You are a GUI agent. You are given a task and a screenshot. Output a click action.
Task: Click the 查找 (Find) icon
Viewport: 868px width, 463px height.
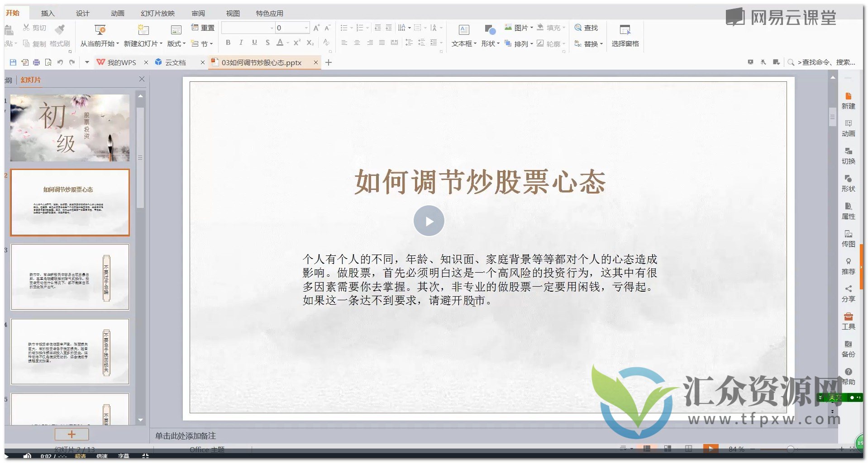click(587, 28)
